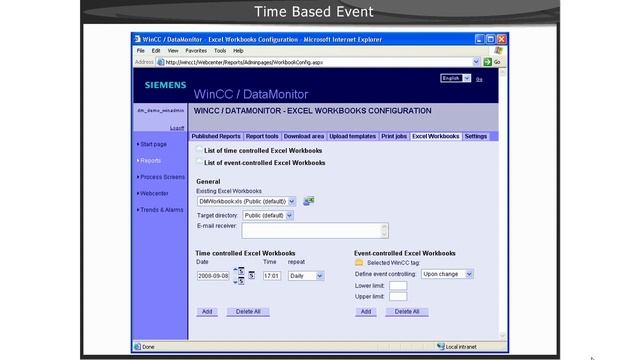Click the Done page icon in the status bar
Image resolution: width=640 pixels, height=360 pixels.
pyautogui.click(x=138, y=347)
